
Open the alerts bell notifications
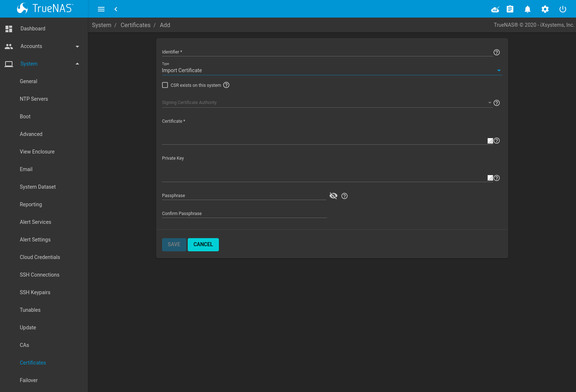[528, 9]
